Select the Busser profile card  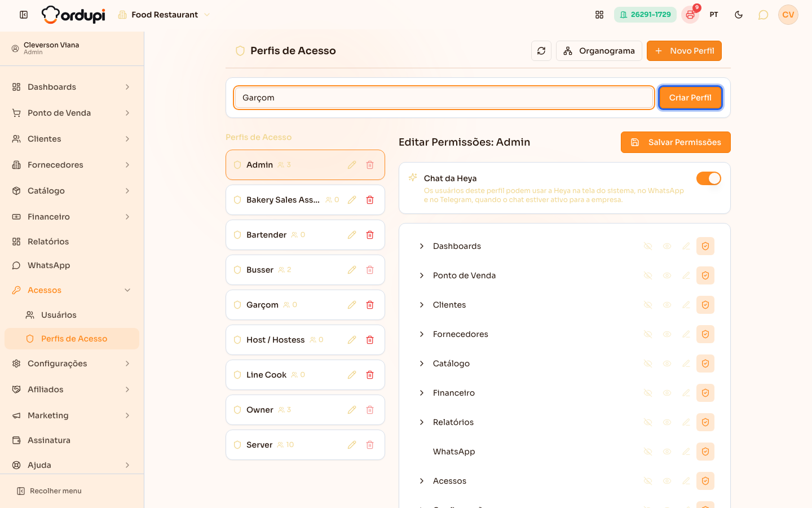coord(305,270)
